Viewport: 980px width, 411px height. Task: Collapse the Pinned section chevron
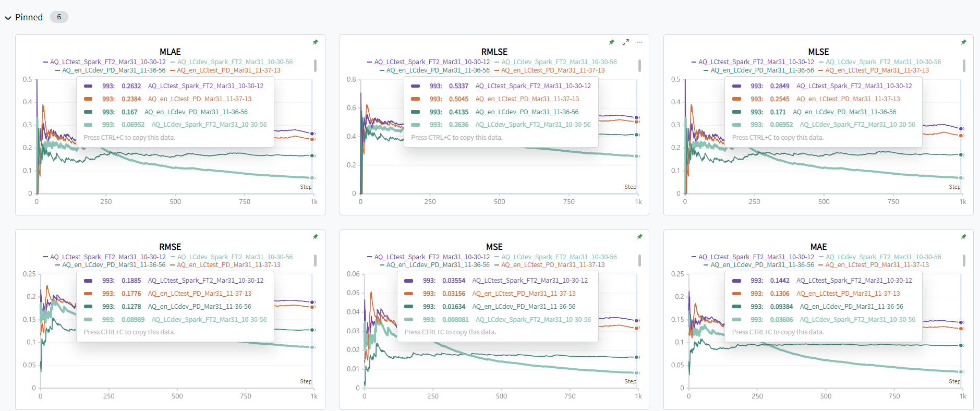(8, 18)
